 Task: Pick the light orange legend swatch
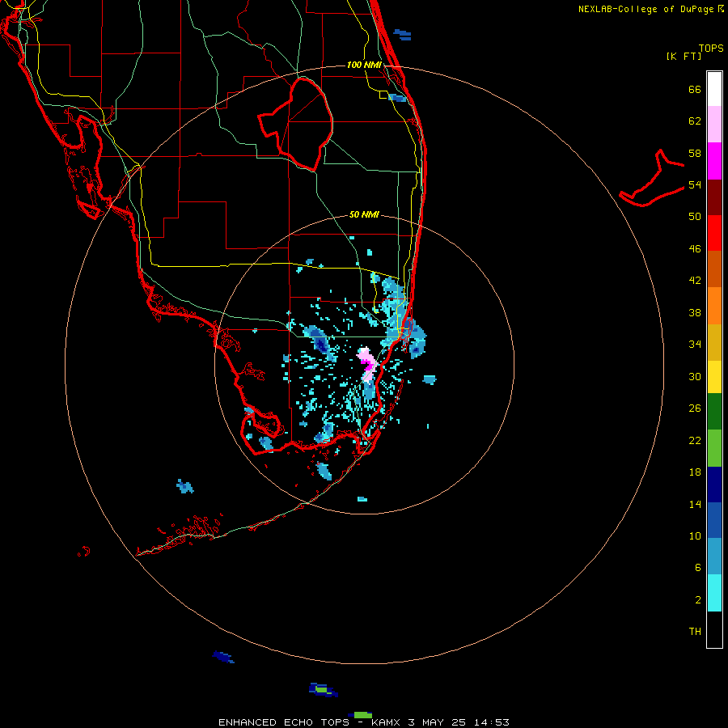[714, 306]
